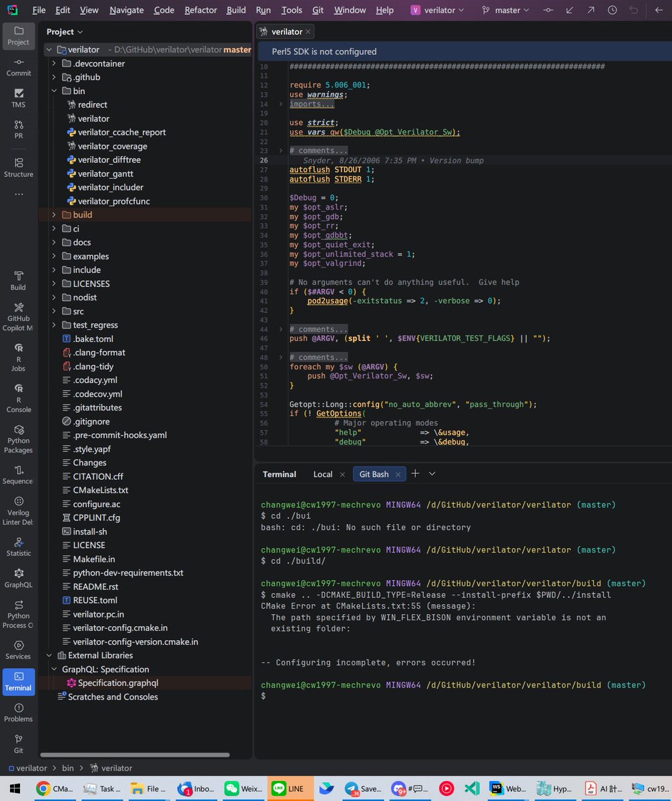672x801 pixels.
Task: Click the Perl5 SDK not configured banner
Action: pyautogui.click(x=464, y=51)
